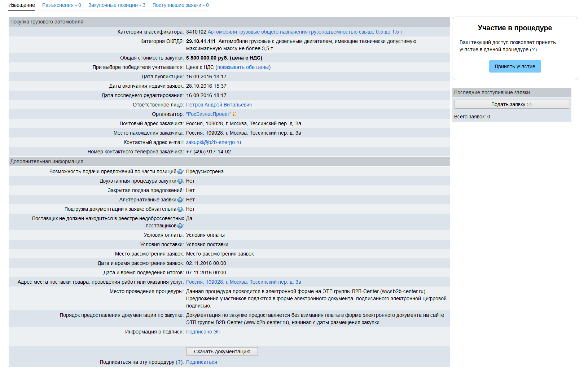Click help icon for mandatory documentation upload
The width and height of the screenshot is (588, 371).
(180, 209)
